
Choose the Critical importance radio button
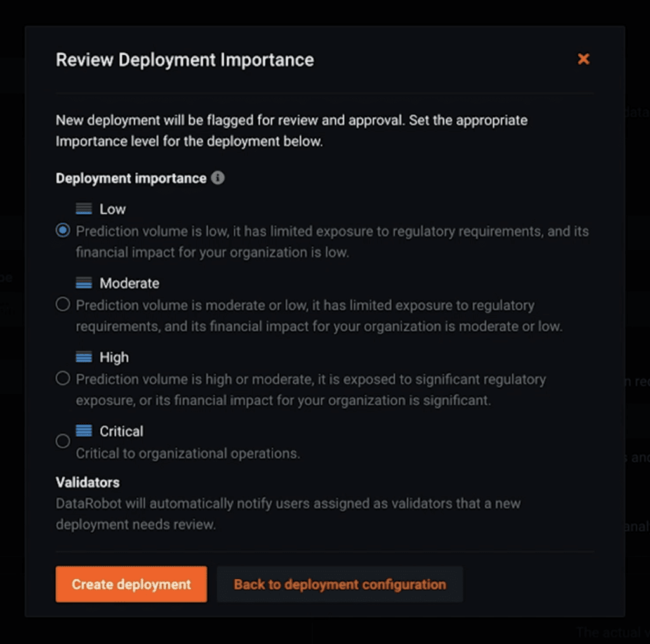63,441
